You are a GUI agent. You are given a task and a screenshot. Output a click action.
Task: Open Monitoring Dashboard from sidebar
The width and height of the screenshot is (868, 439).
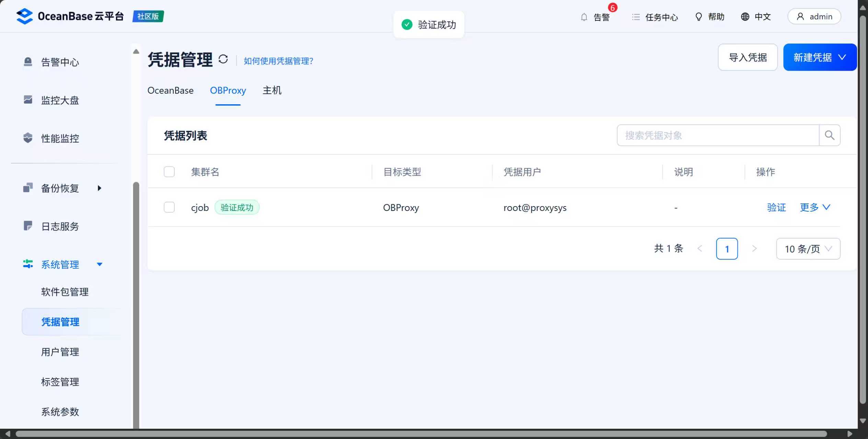[x=60, y=100]
